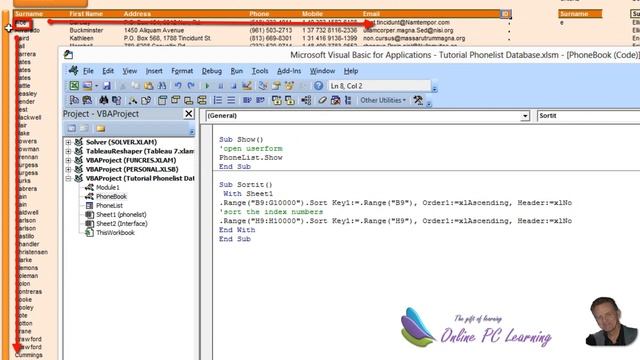
Task: Click the View Object icon in the Project pane
Action: (84, 129)
